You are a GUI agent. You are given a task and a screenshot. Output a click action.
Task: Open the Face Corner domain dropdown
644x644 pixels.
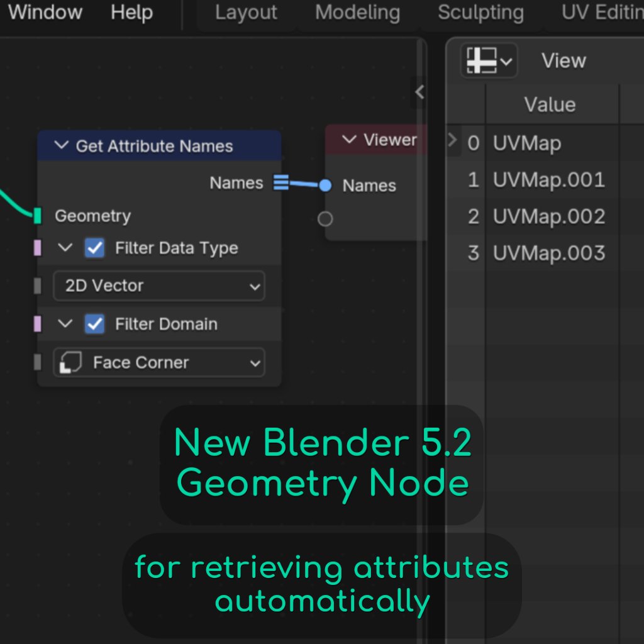[x=159, y=362]
